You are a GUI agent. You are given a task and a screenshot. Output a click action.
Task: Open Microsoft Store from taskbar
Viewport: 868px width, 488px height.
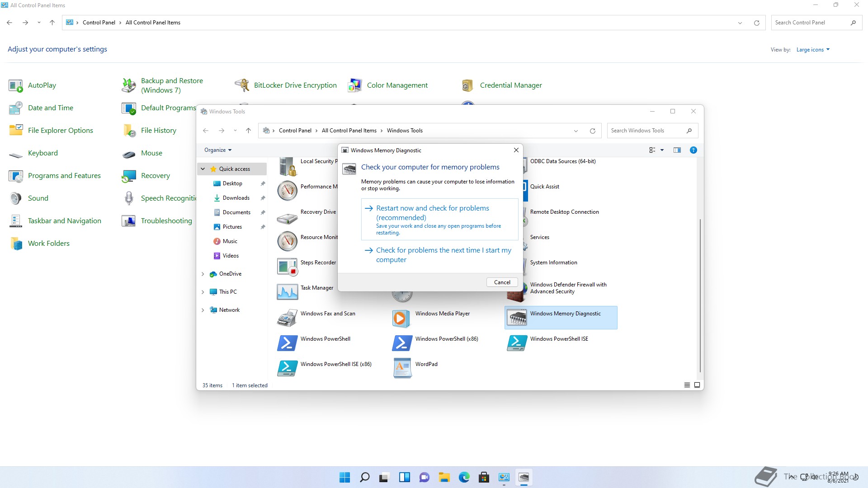point(484,477)
